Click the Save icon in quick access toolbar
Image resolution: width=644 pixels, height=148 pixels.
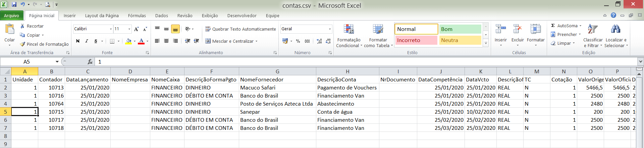(x=14, y=4)
